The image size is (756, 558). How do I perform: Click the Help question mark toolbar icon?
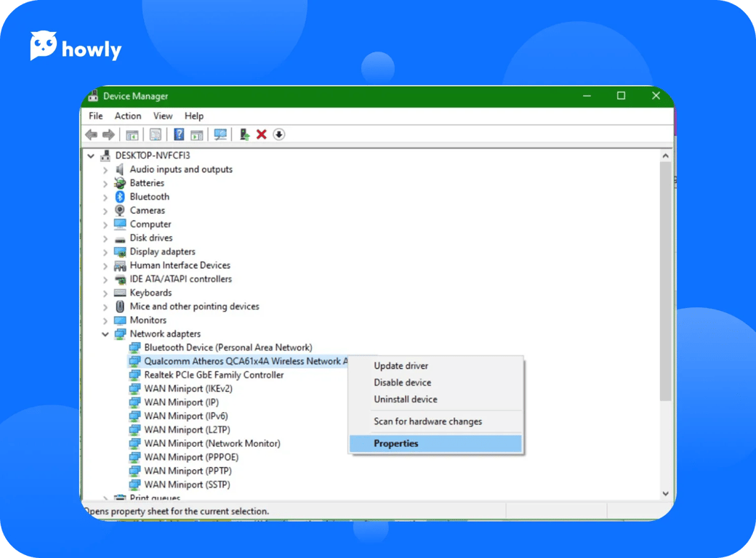(x=179, y=134)
